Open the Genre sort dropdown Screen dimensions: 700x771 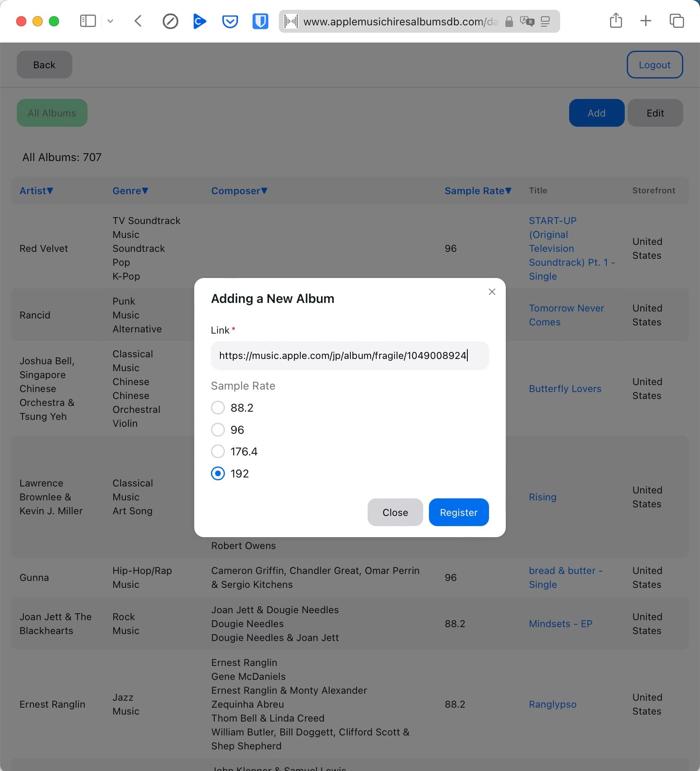pyautogui.click(x=130, y=191)
